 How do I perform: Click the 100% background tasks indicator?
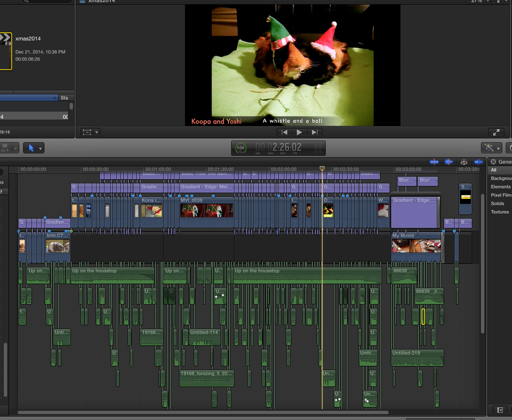pyautogui.click(x=241, y=148)
